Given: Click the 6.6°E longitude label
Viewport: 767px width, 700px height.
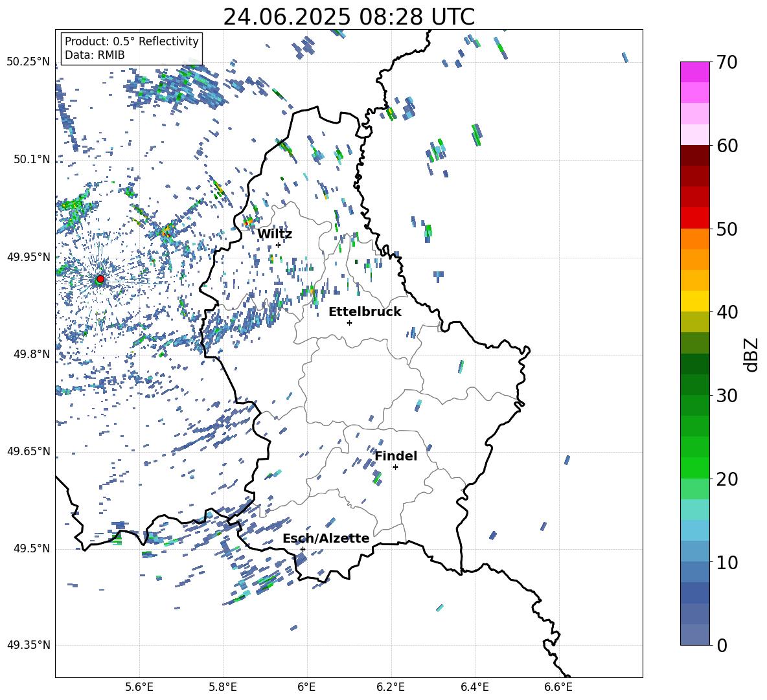Looking at the screenshot, I should click(x=558, y=687).
